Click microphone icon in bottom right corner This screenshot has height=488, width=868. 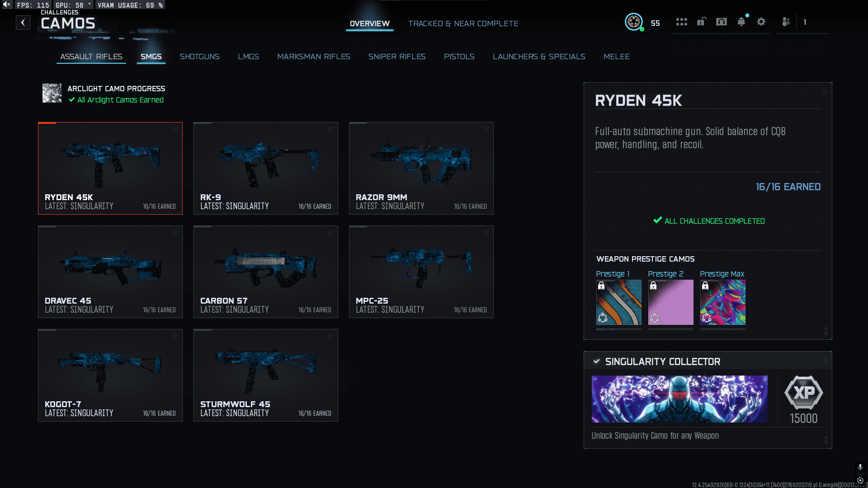point(860,467)
